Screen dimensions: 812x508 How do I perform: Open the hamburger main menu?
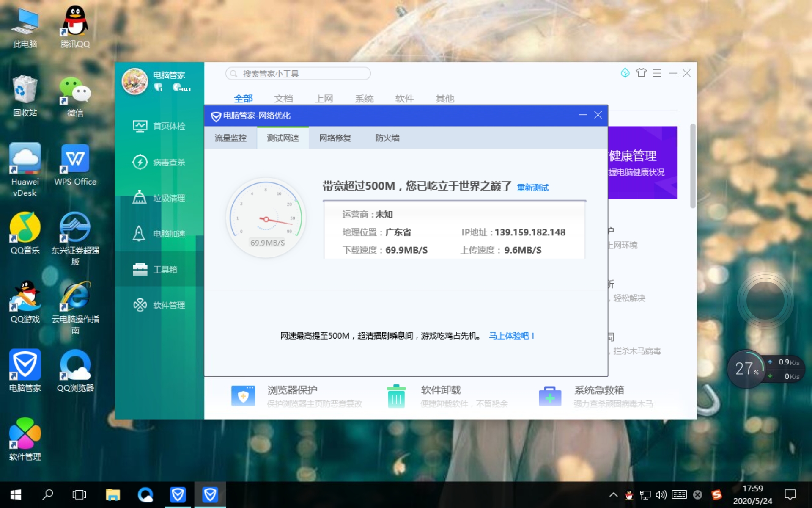tap(657, 73)
